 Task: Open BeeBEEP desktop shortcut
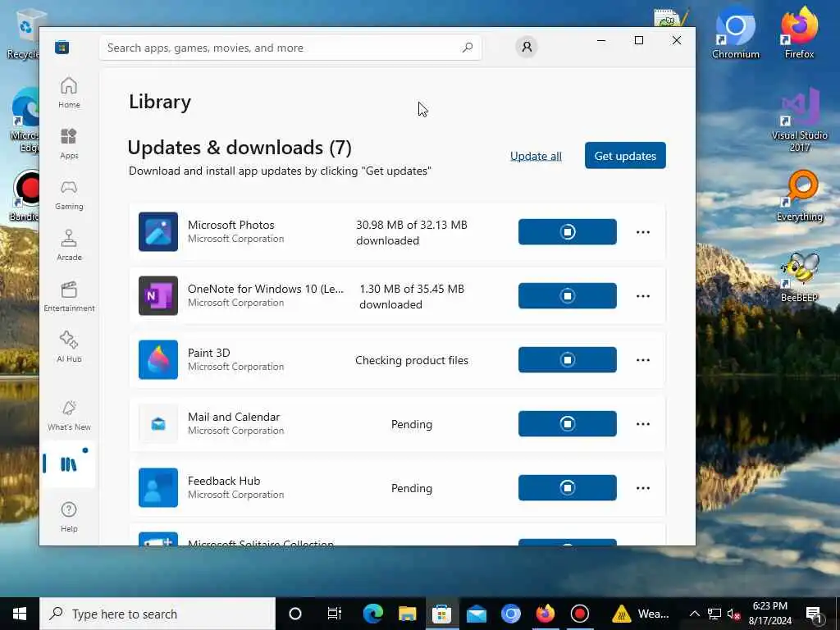tap(799, 277)
